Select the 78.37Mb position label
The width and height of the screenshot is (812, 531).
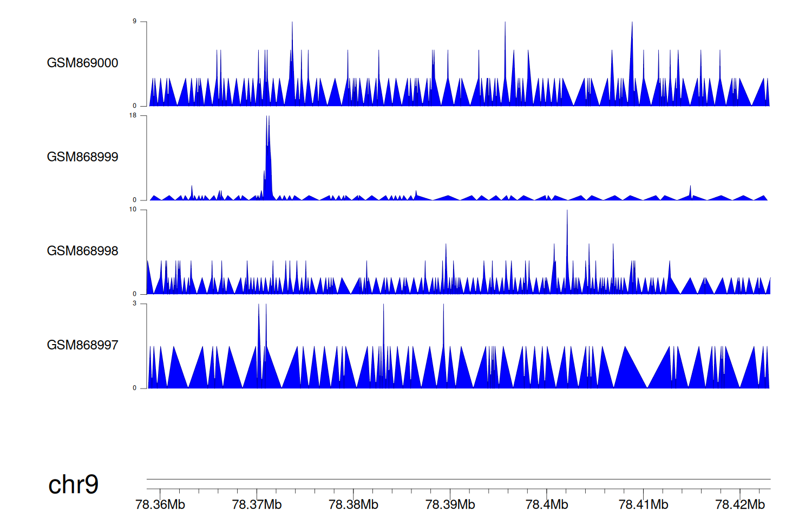(x=257, y=505)
